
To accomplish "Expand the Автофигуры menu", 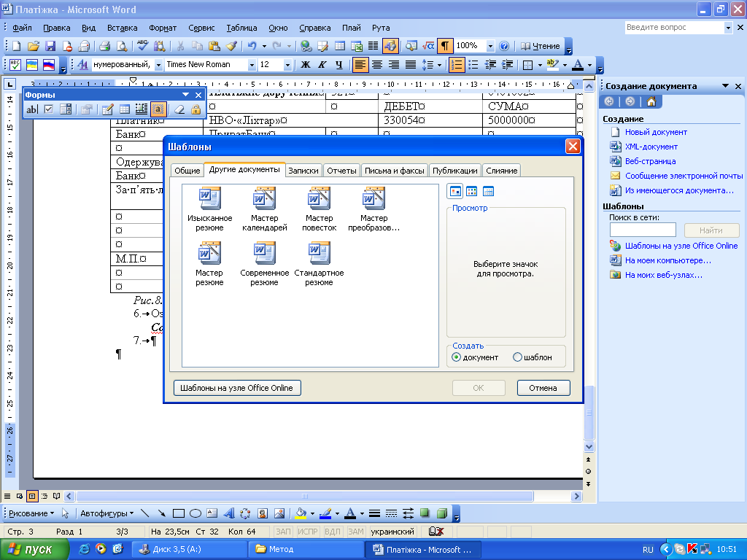I will 107,513.
